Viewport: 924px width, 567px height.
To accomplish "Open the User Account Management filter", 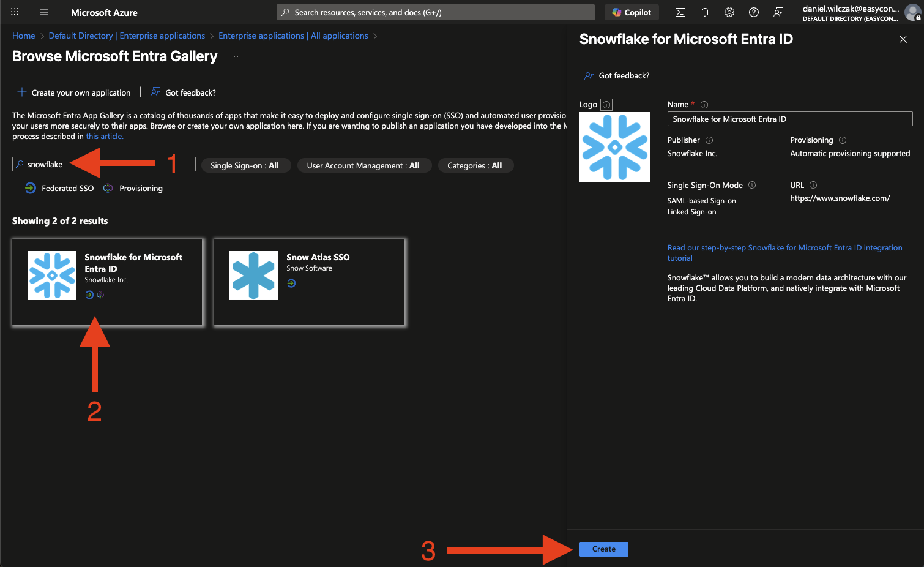I will 363,166.
